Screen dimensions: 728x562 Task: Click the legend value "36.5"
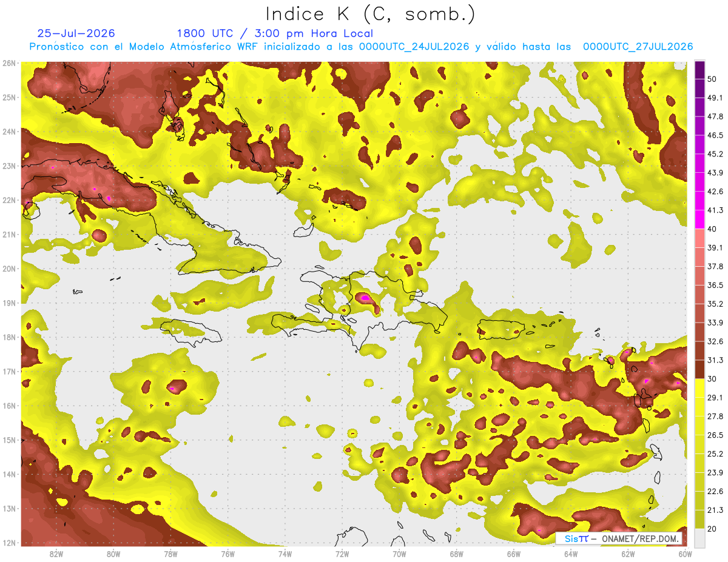tap(715, 285)
